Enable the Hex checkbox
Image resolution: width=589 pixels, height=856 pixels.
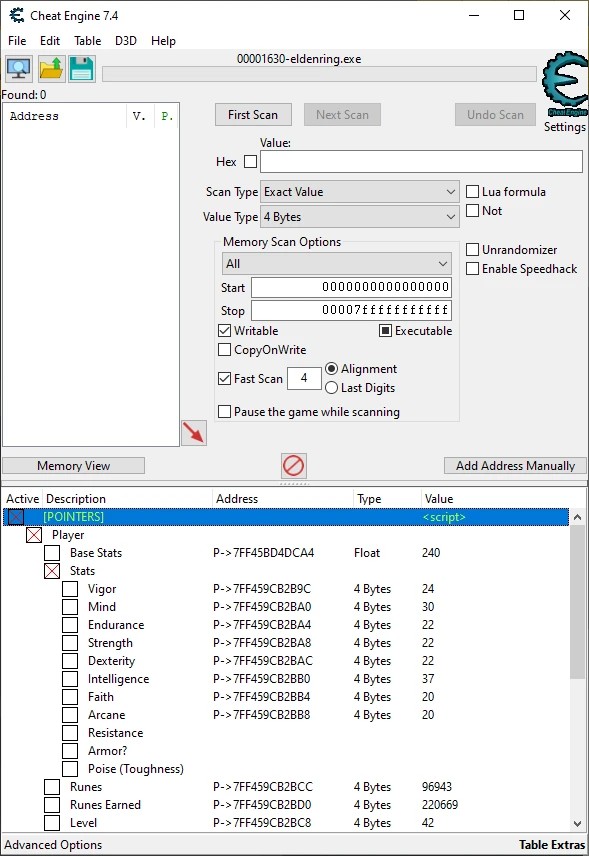(x=251, y=162)
